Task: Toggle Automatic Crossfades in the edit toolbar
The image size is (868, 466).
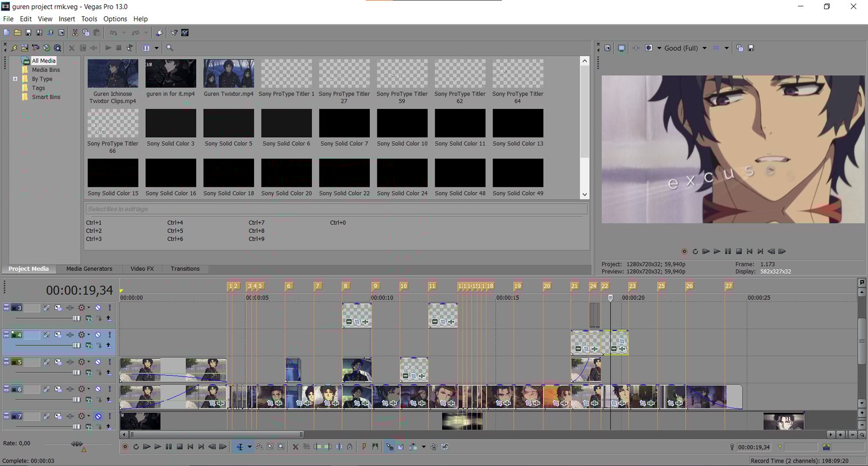Action: tap(400, 446)
